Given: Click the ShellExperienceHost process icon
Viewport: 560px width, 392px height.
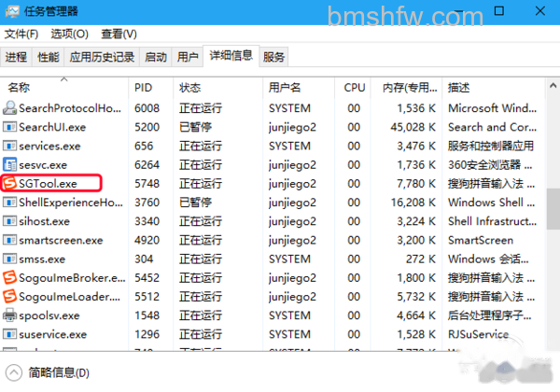Looking at the screenshot, I should pos(9,203).
